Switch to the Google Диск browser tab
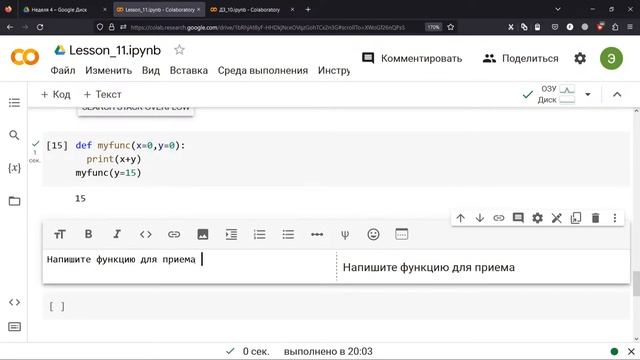Viewport: 640px width, 360px height. pyautogui.click(x=59, y=9)
